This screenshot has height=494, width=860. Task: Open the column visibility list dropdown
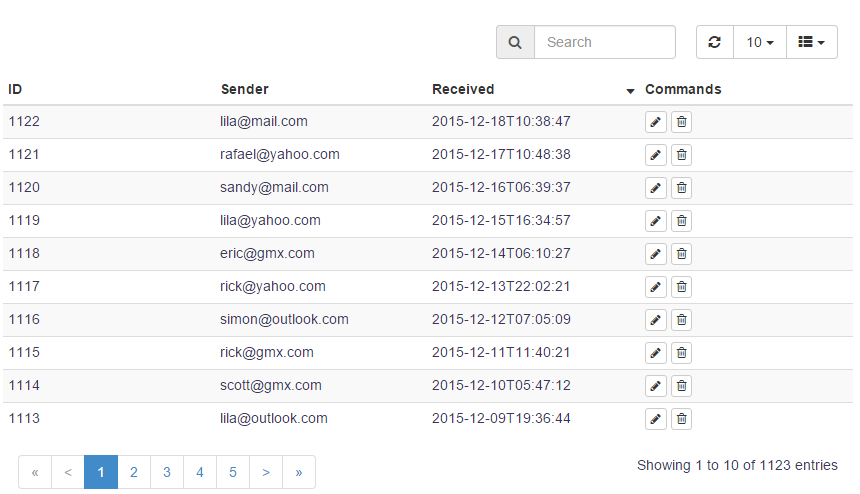tap(812, 42)
